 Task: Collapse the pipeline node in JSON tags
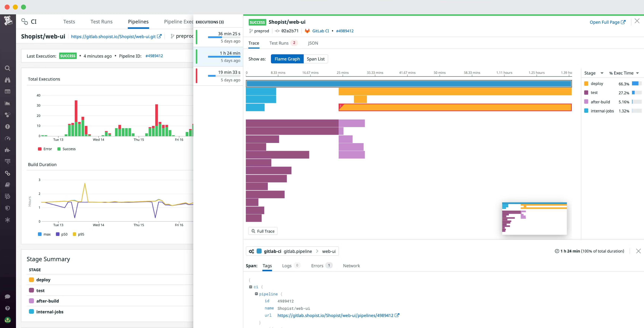point(256,294)
